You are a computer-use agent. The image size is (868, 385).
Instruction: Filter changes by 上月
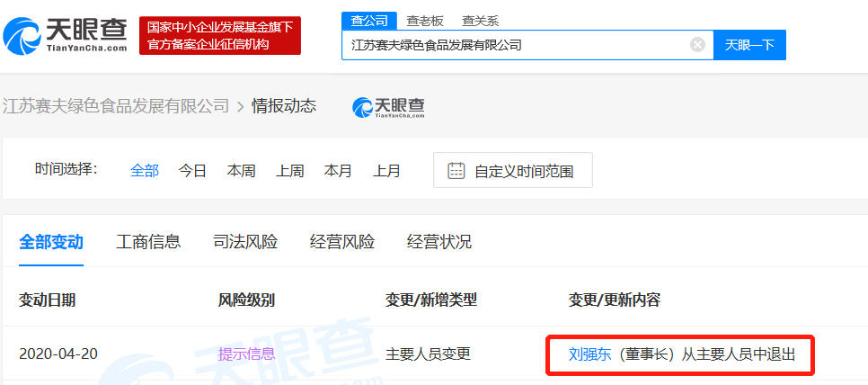[x=386, y=171]
